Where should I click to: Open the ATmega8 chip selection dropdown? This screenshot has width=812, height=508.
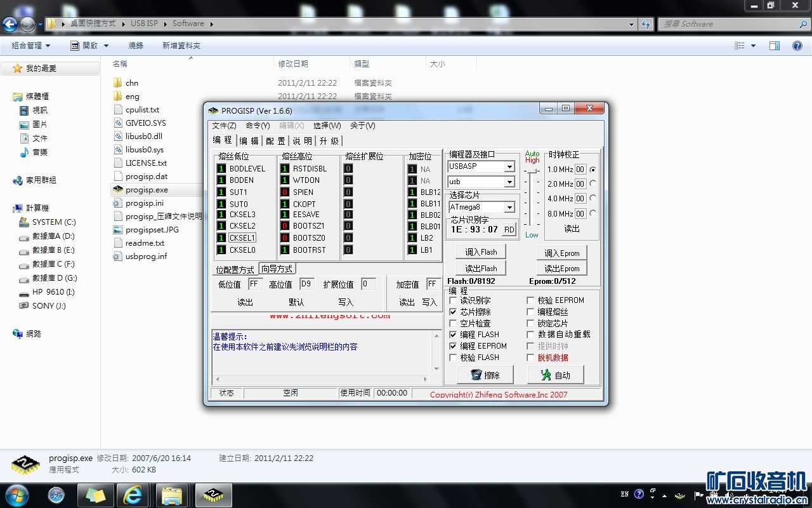click(509, 208)
